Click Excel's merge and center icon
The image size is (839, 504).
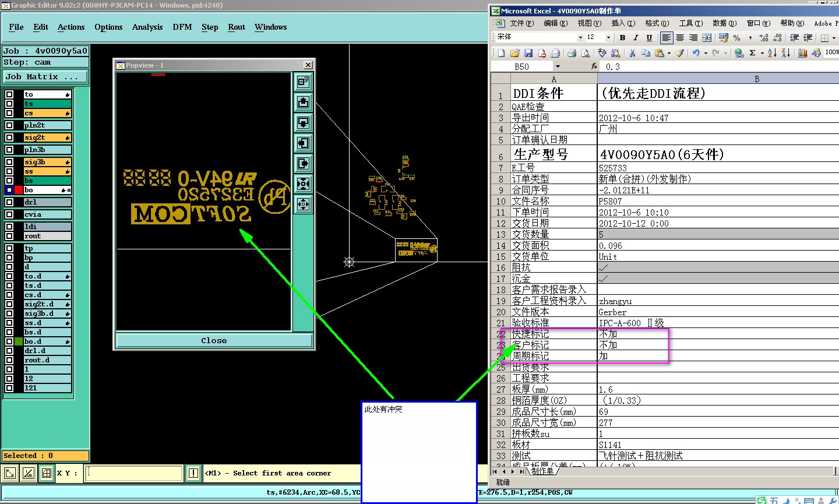[x=707, y=37]
